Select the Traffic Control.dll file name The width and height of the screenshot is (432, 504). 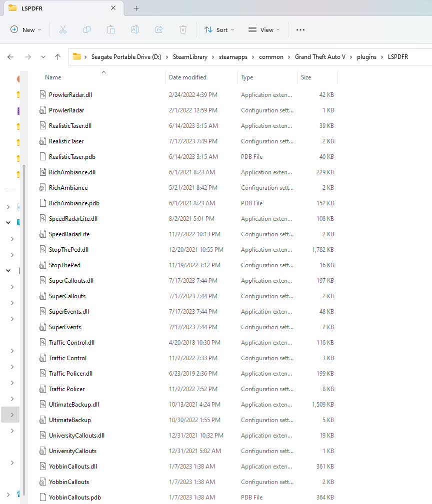pos(71,343)
